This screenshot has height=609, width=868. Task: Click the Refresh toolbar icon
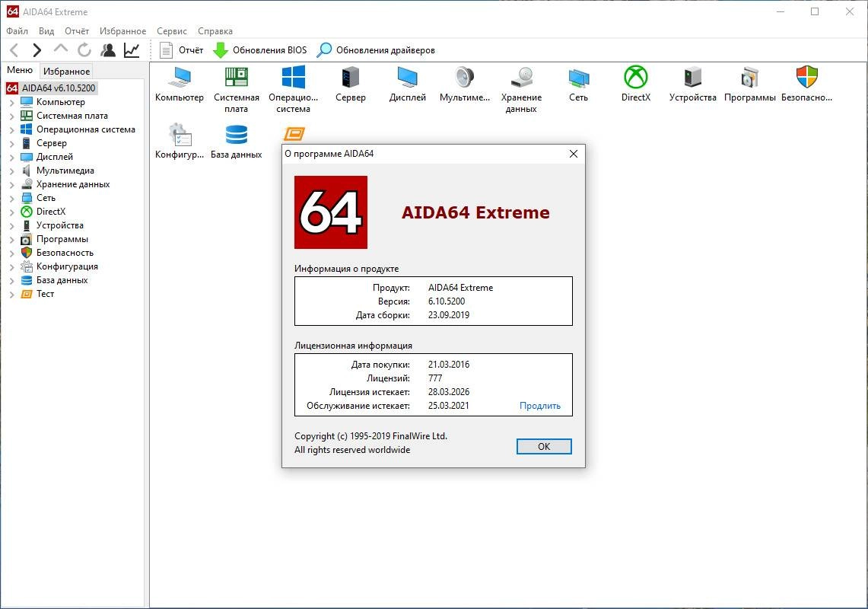point(84,50)
